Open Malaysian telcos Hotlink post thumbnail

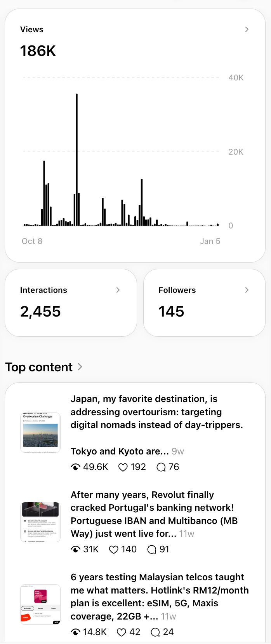(x=40, y=604)
